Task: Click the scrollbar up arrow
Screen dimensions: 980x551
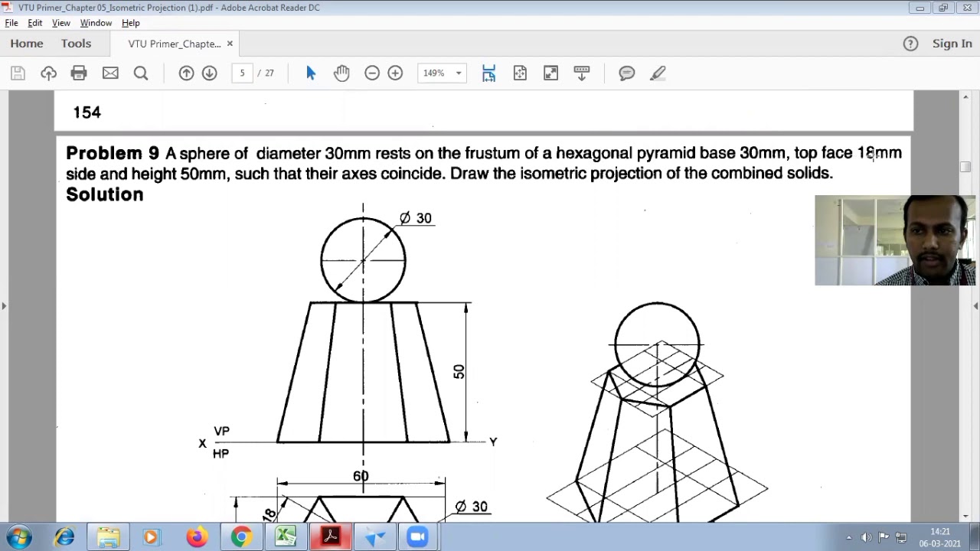Action: pos(965,96)
